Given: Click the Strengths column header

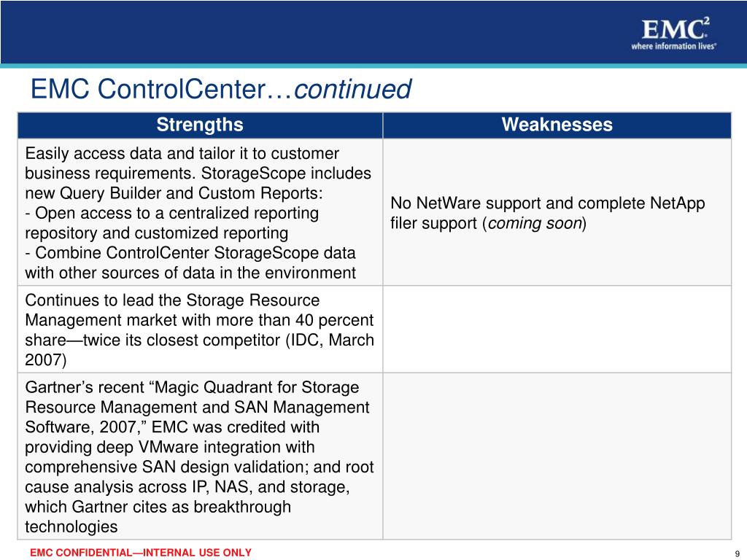Looking at the screenshot, I should (200, 125).
